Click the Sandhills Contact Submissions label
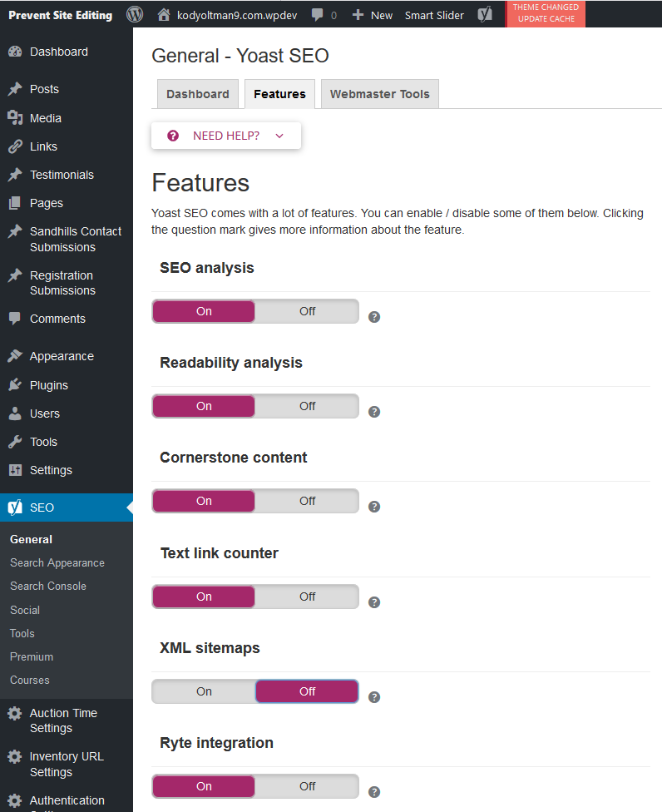The width and height of the screenshot is (662, 812). 76,240
